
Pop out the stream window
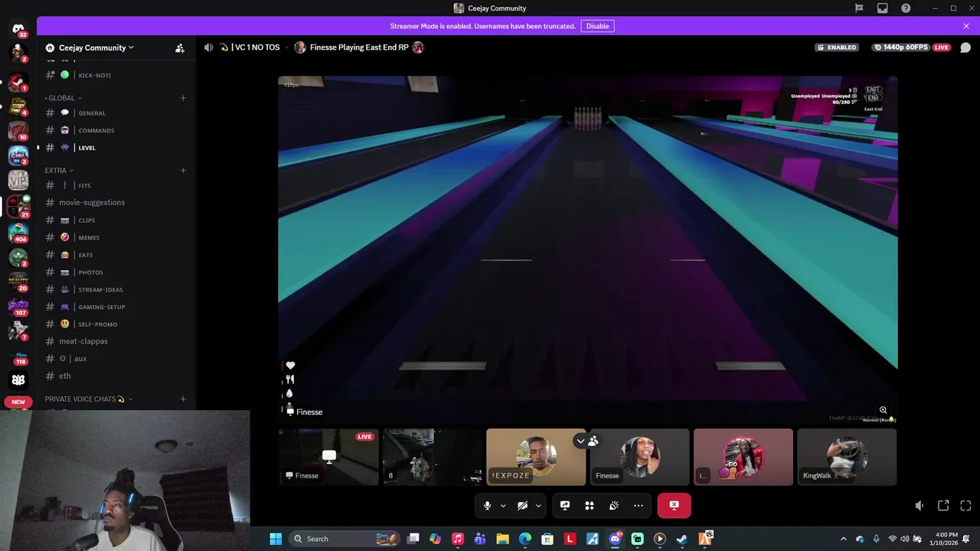point(943,505)
